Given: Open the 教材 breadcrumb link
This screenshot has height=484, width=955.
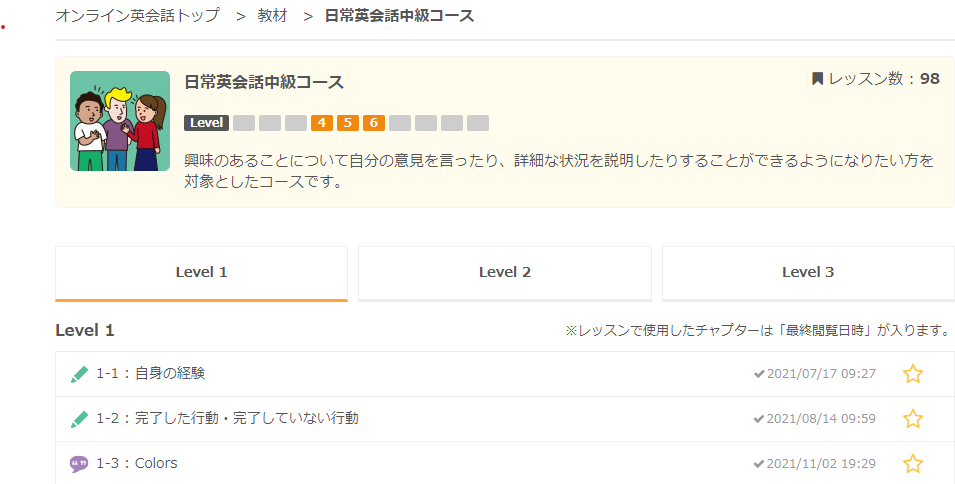Looking at the screenshot, I should pos(272,16).
